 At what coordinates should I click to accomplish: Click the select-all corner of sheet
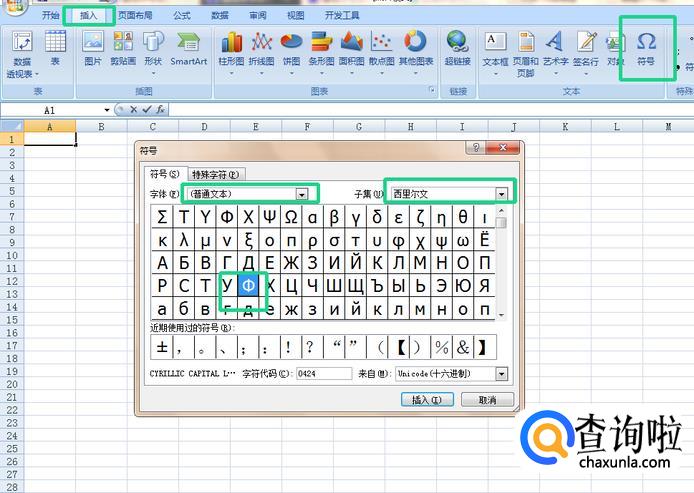coord(12,127)
